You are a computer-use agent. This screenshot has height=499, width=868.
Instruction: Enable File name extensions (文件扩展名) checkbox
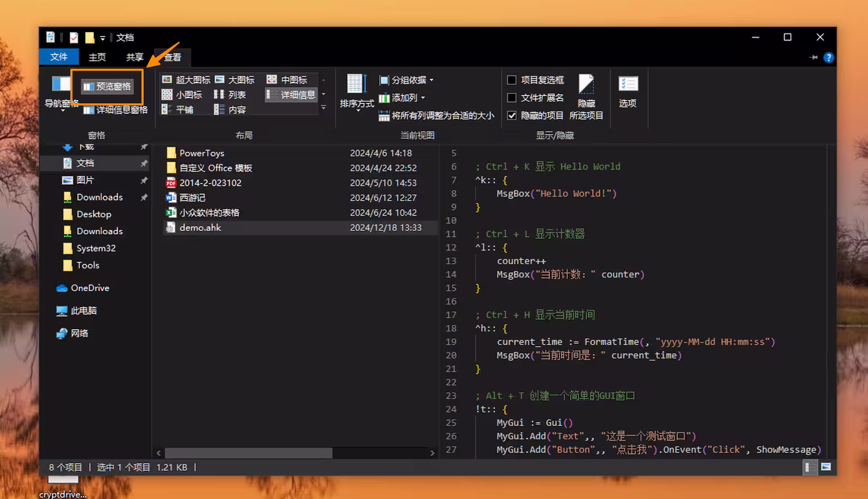coord(512,98)
